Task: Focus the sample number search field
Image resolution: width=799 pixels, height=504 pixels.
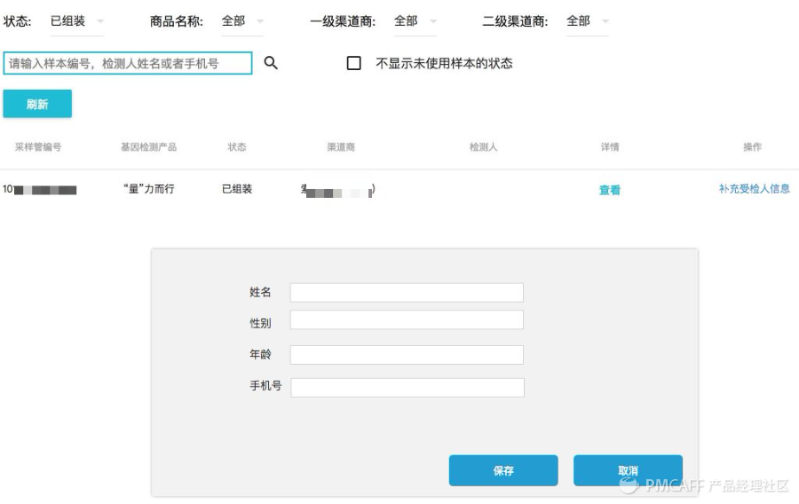Action: point(127,63)
